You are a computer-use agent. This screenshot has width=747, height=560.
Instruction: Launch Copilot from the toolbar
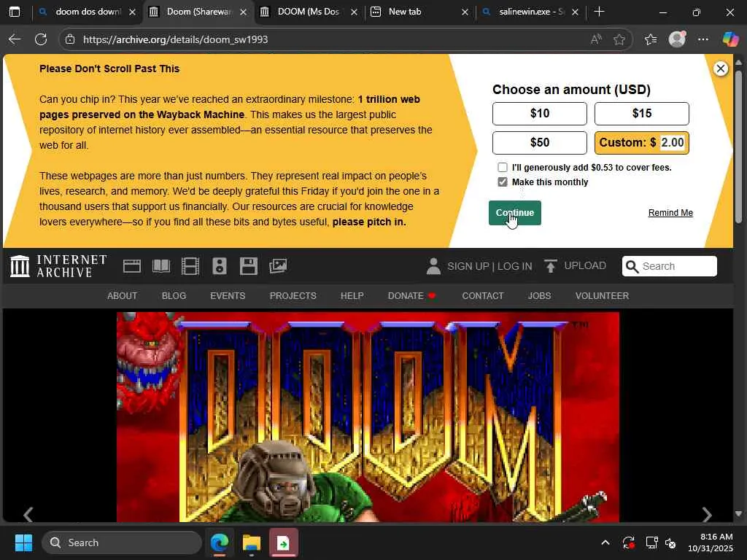pos(730,39)
